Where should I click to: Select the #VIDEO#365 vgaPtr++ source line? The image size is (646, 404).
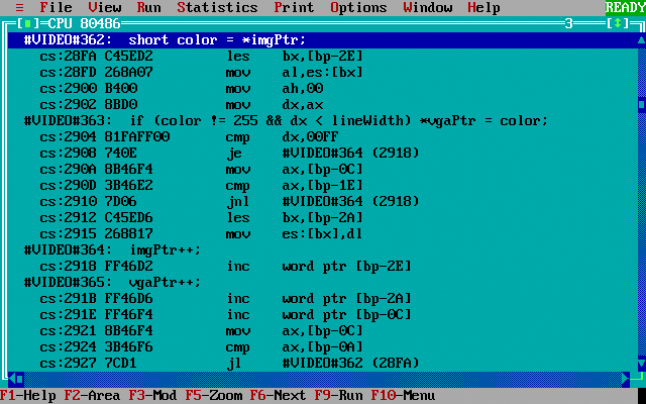[323, 283]
